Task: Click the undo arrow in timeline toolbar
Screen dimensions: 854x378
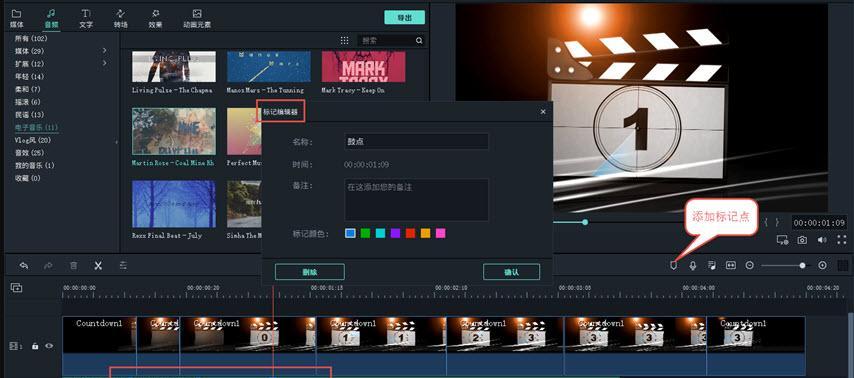Action: click(x=23, y=265)
